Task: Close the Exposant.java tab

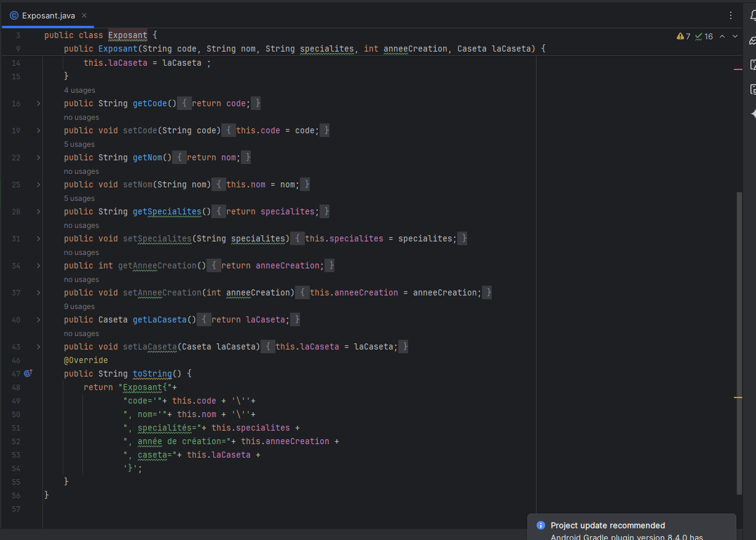Action: [84, 15]
